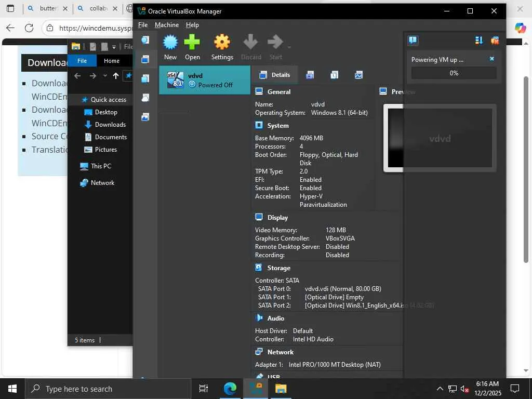
Task: Click the System section header
Action: coord(278,126)
